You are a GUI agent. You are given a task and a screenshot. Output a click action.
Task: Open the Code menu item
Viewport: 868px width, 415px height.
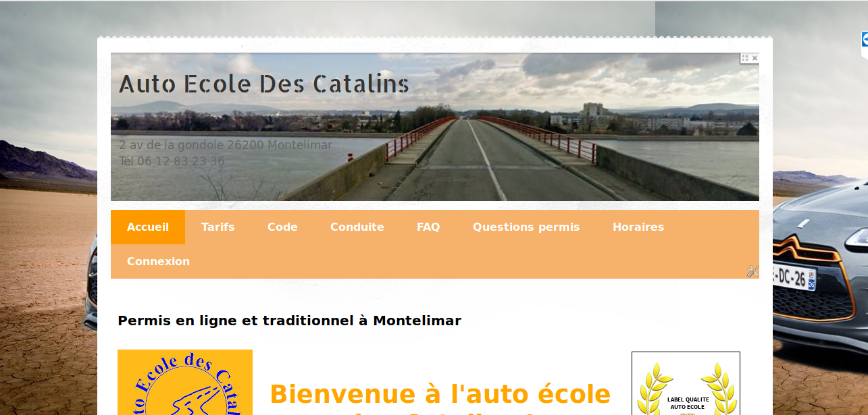282,227
